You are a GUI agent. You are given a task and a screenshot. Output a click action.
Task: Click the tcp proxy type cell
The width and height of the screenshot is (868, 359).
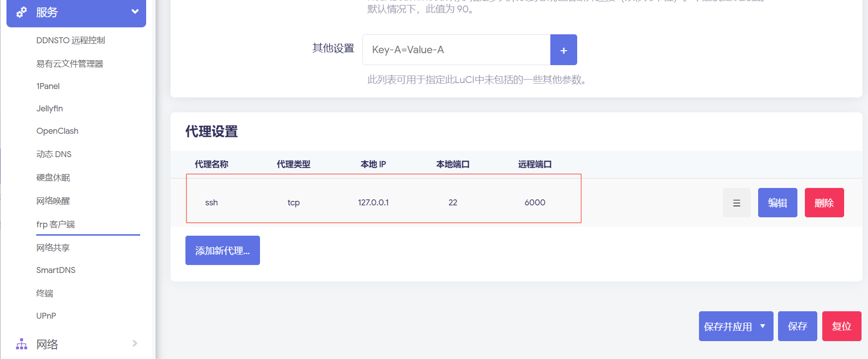point(293,202)
